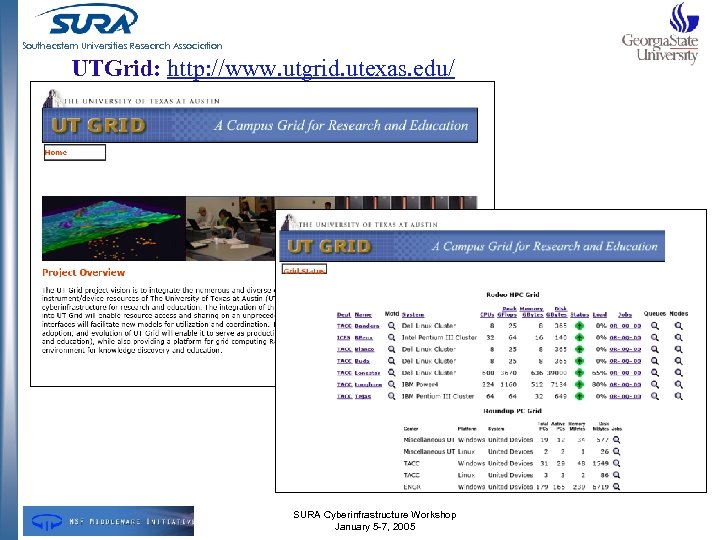View Nodes magnifier for Tejas
Image resolution: width=720 pixels, height=540 pixels.
[678, 396]
